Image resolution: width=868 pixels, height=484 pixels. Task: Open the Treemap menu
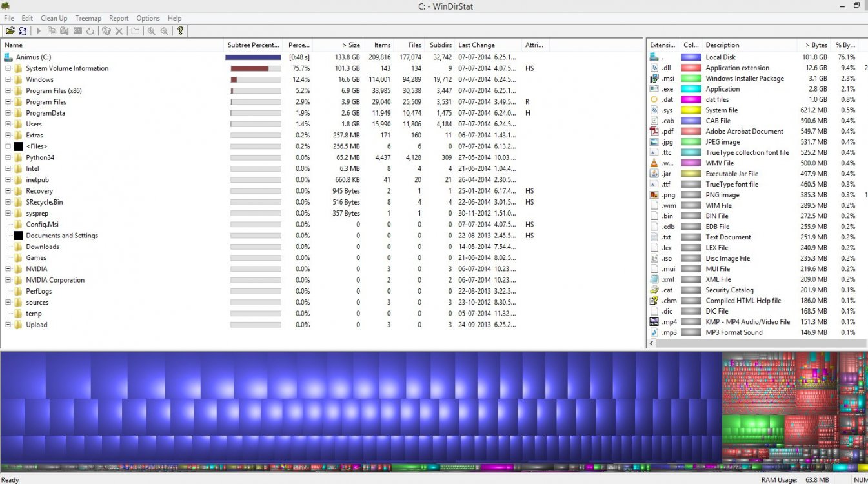click(x=88, y=18)
